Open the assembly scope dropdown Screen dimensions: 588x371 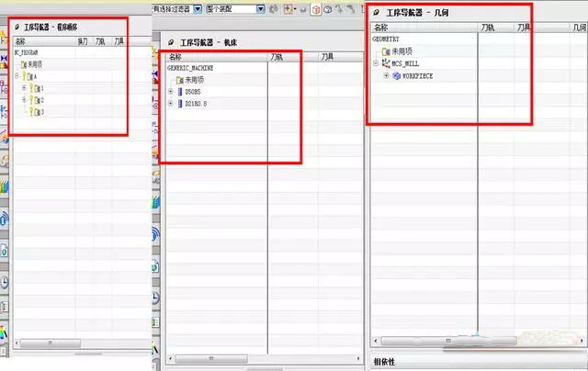tap(261, 8)
